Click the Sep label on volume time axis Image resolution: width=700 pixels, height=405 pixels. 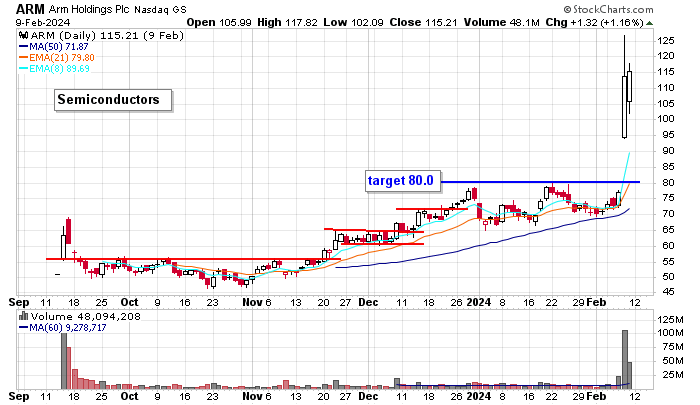(19, 396)
